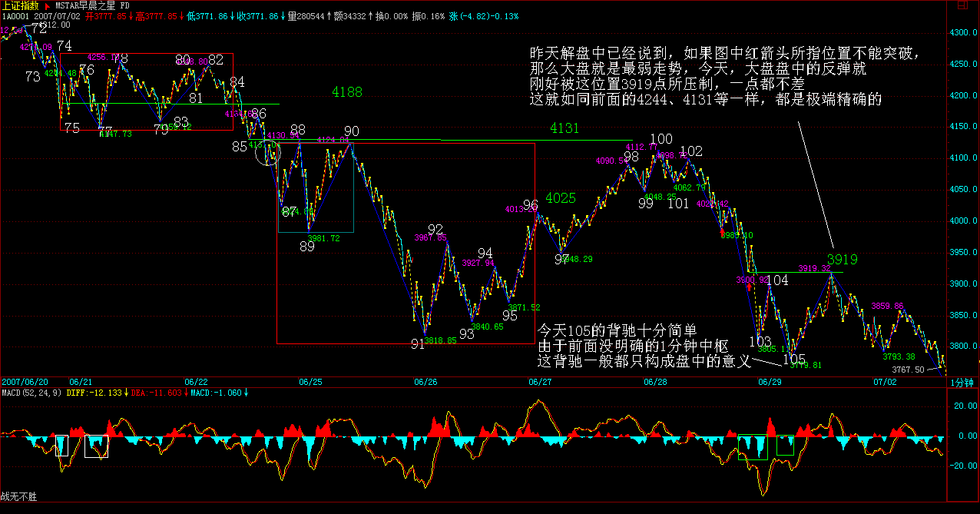Click the wave 105 low label
980x514 pixels.
(x=793, y=359)
